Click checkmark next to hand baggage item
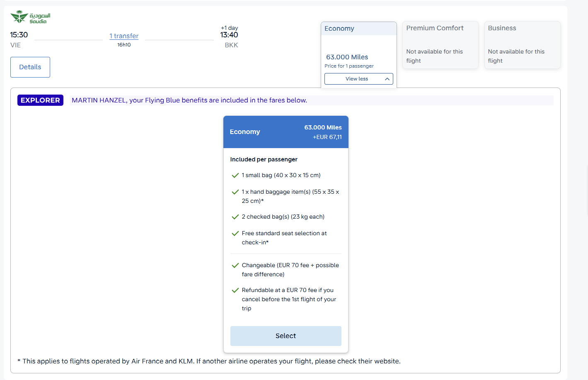Viewport: 588px width, 380px height. (235, 192)
